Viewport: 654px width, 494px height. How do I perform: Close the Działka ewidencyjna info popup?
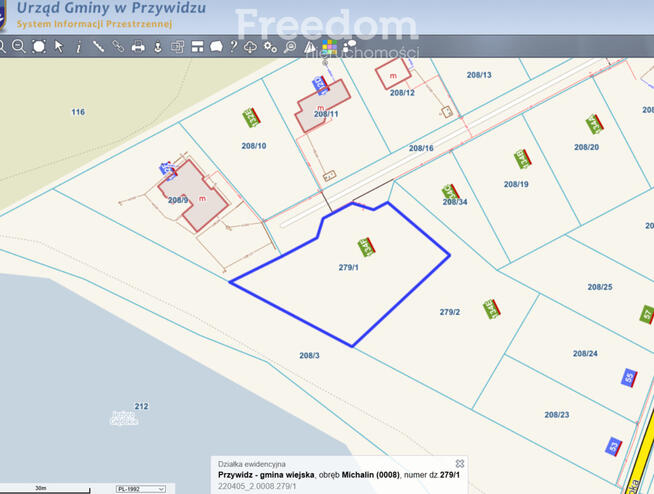click(460, 464)
